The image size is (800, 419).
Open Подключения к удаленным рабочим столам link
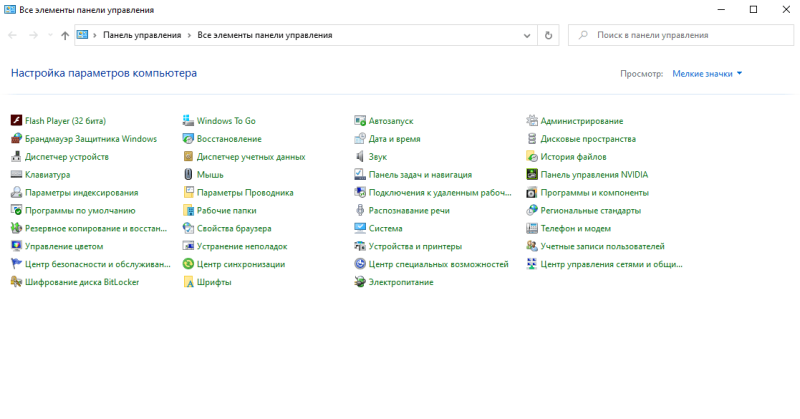(440, 192)
